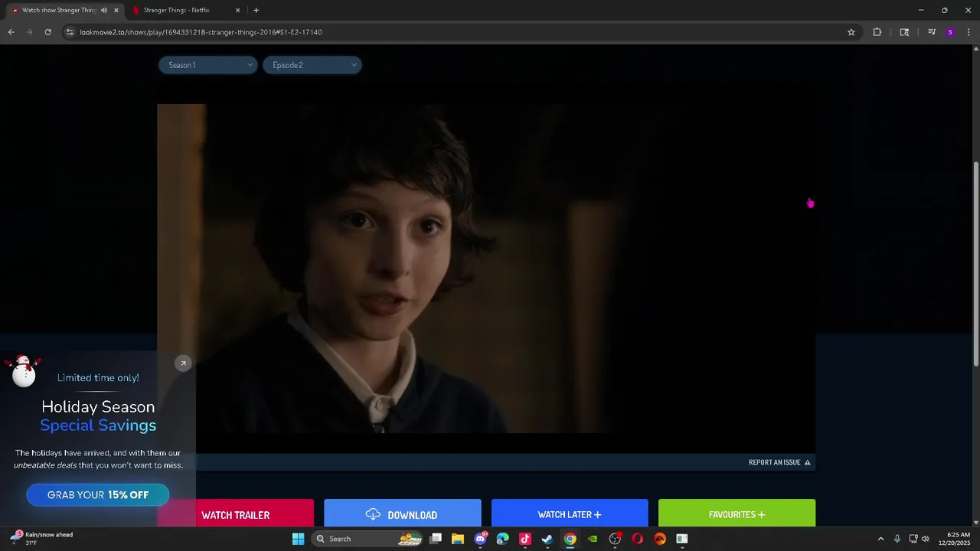Viewport: 980px width, 551px height.
Task: Show hidden system tray icons chevron
Action: click(880, 539)
